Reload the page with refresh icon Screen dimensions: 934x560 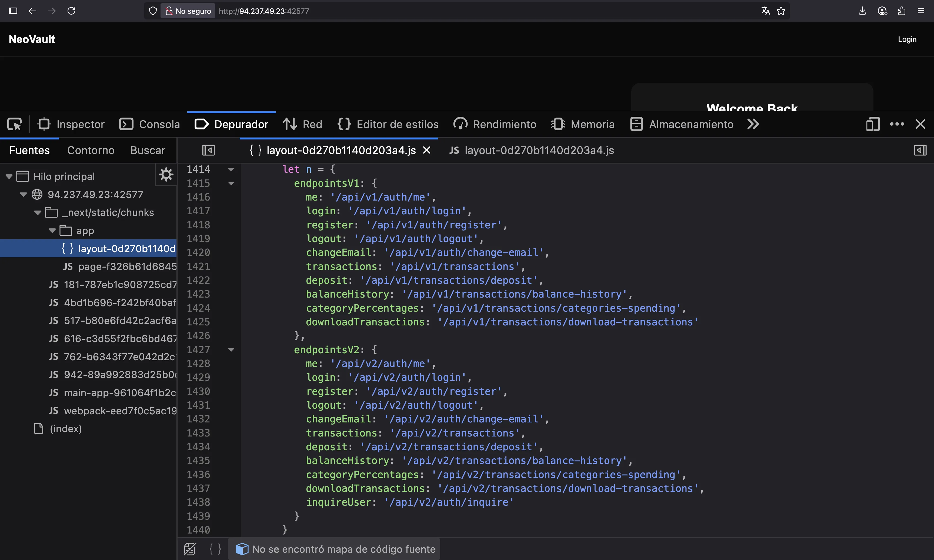click(71, 11)
